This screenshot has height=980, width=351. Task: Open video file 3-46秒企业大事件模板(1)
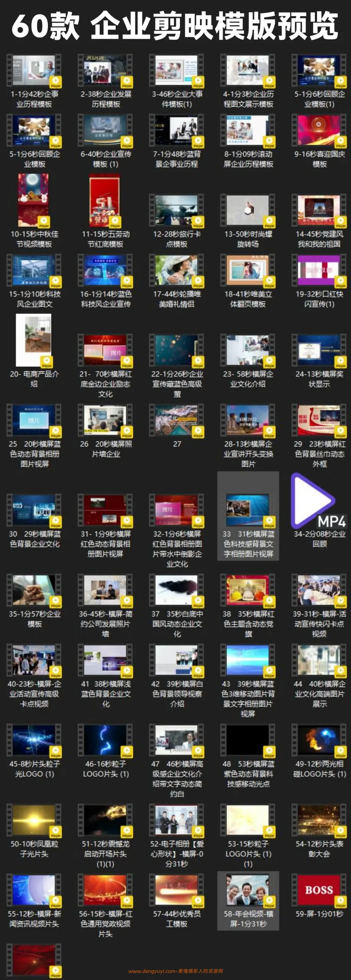pos(177,71)
